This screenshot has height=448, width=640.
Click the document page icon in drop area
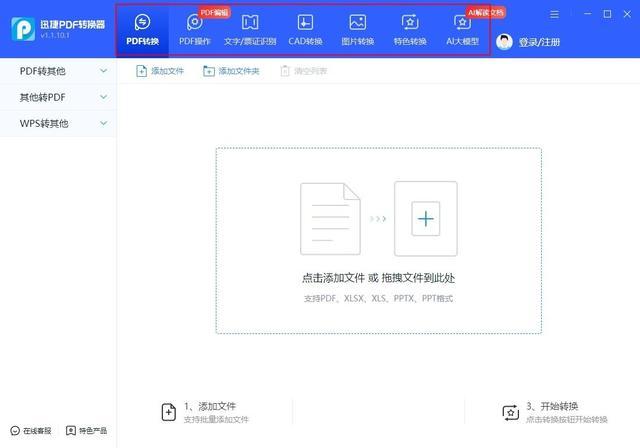[330, 219]
